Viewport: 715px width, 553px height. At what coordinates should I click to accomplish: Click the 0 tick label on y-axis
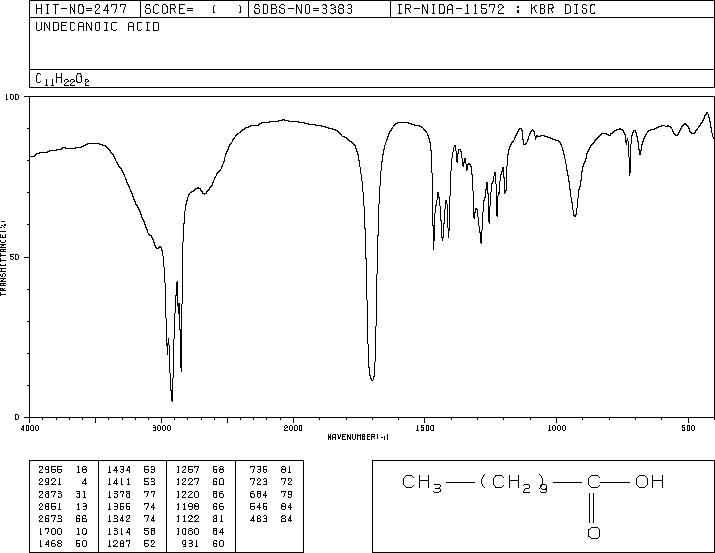(17, 417)
